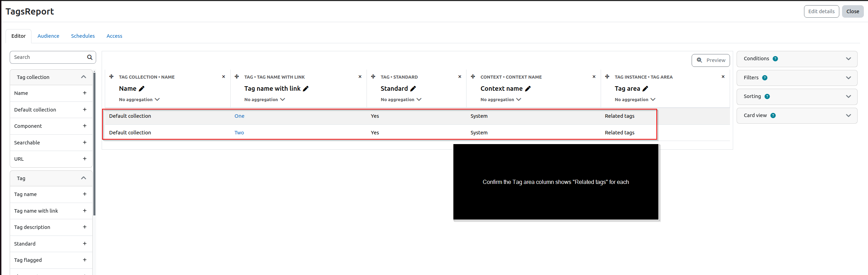Image resolution: width=868 pixels, height=275 pixels.
Task: Add Component column via plus icon
Action: click(84, 126)
